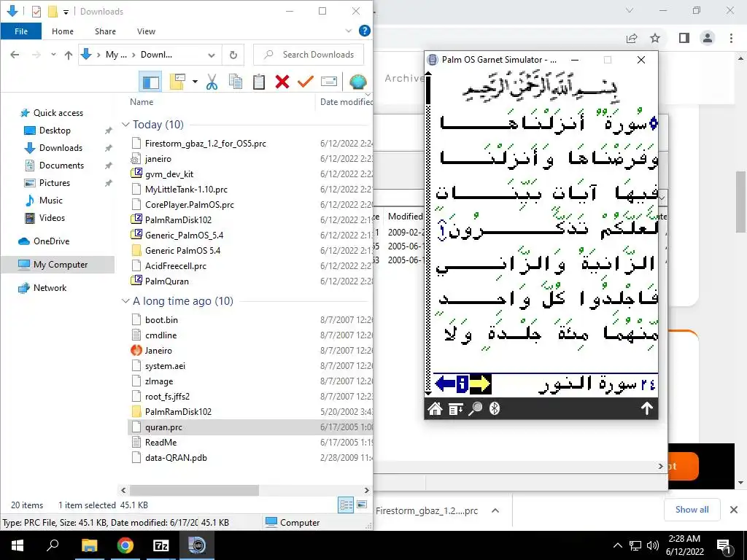Click the Explorer horizontal scrollbar thumb
747x560 pixels.
[194, 490]
